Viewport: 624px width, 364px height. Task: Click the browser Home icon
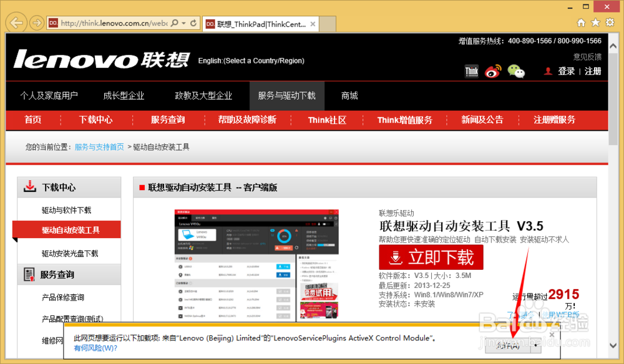(581, 22)
